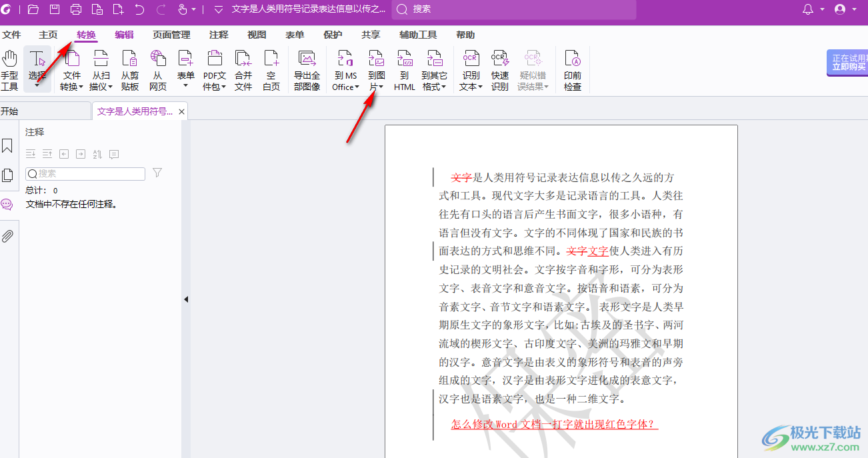
Task: Open the File (文件) menu
Action: click(x=12, y=35)
